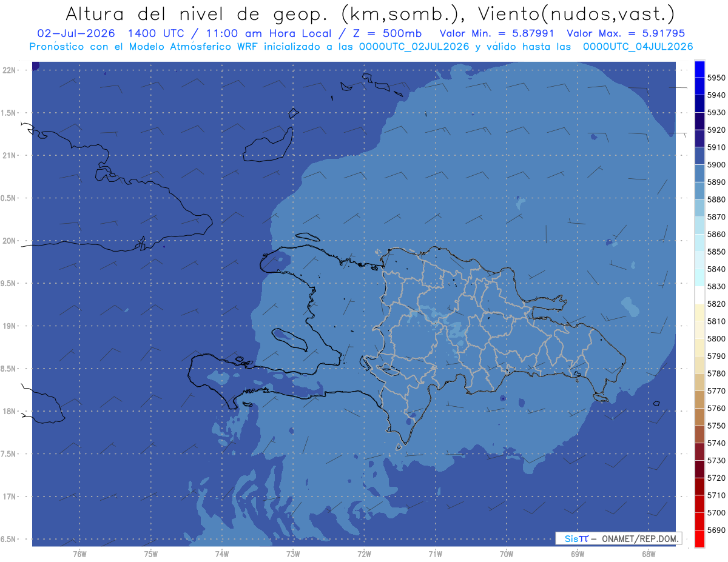Click the 5800 colorbar label

(x=716, y=339)
